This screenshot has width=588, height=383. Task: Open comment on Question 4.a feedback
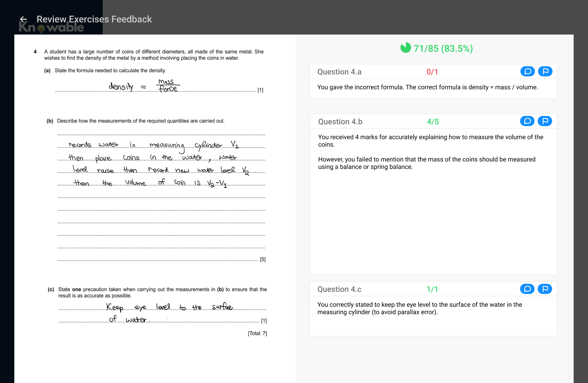(x=527, y=71)
